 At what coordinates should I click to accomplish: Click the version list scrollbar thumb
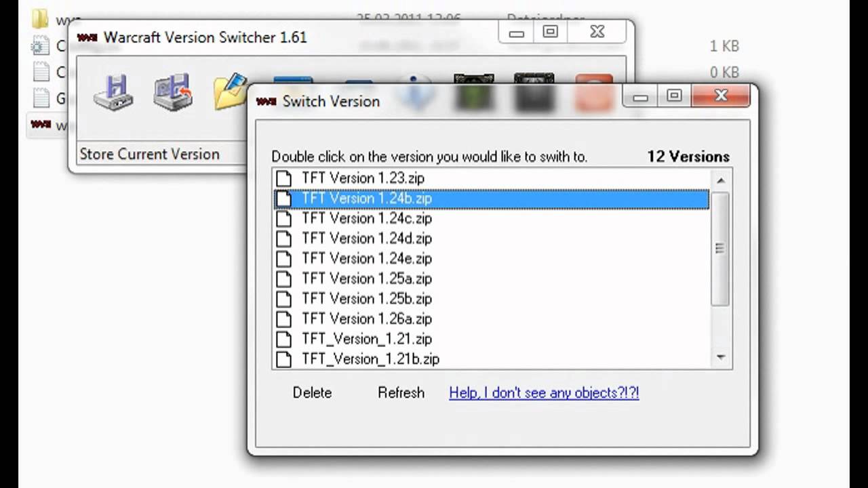[720, 249]
